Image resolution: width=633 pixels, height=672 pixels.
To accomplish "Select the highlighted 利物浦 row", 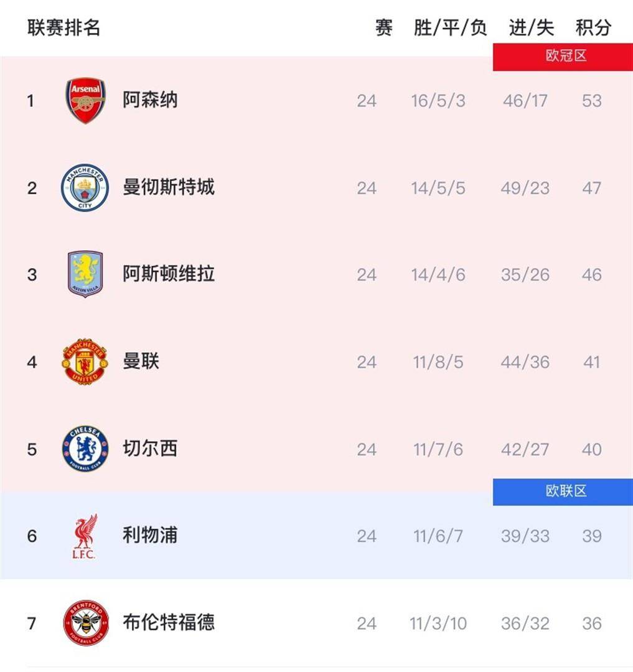I will [311, 536].
